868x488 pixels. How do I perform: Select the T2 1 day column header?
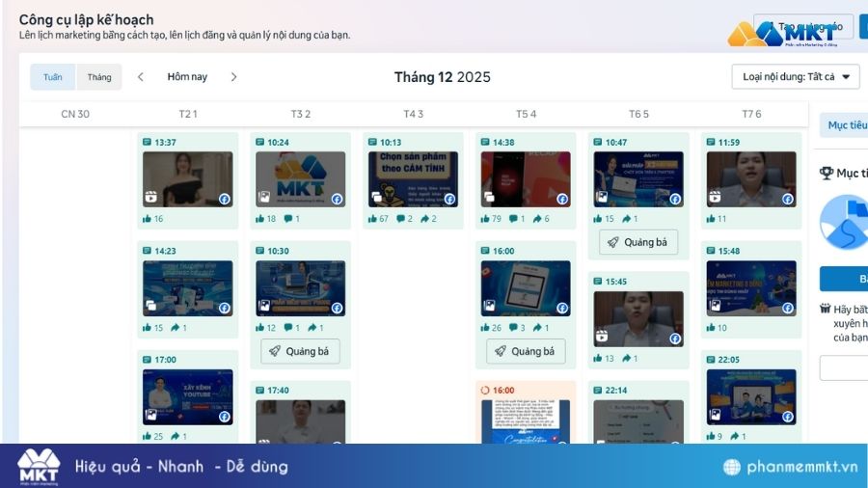click(x=188, y=114)
